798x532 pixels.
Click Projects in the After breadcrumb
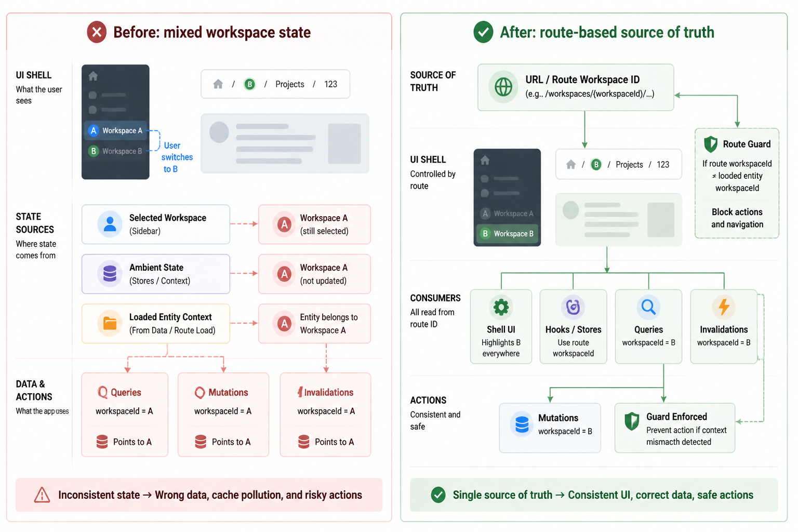(x=629, y=165)
